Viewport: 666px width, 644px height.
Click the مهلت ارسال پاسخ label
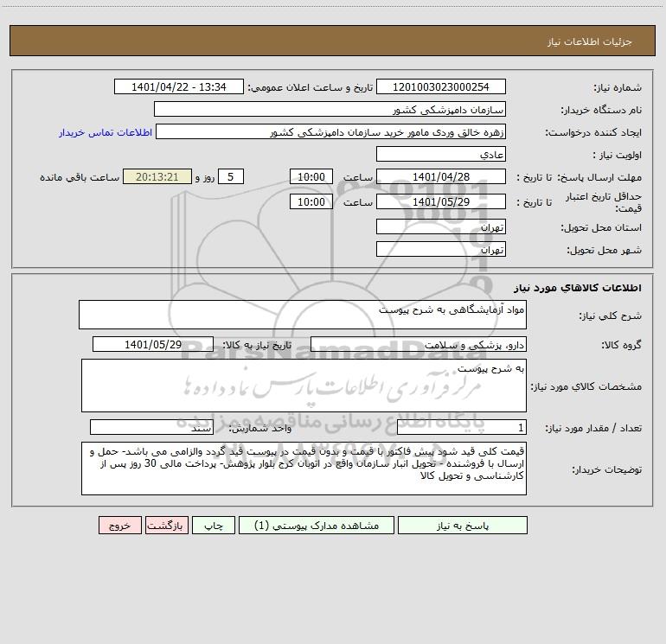599,177
